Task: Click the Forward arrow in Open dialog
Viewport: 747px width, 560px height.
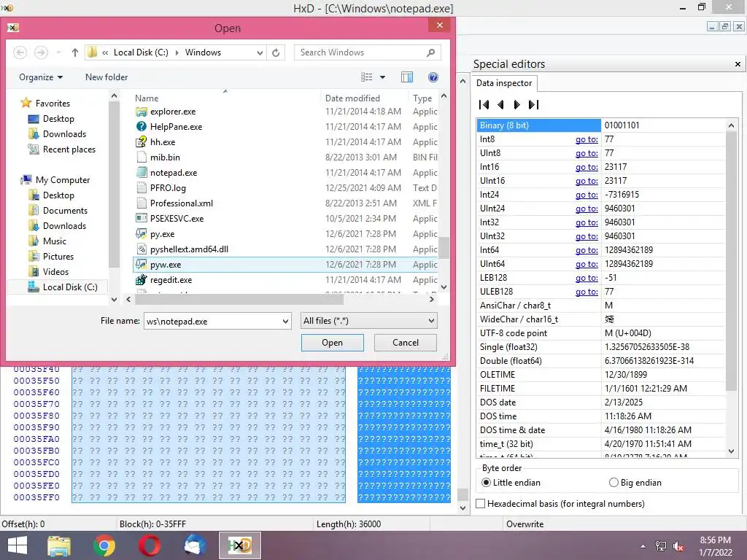Action: tap(41, 52)
